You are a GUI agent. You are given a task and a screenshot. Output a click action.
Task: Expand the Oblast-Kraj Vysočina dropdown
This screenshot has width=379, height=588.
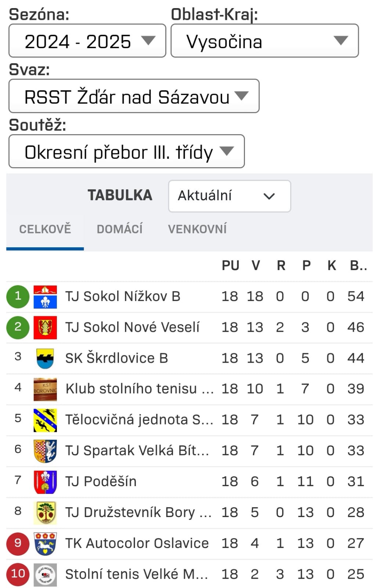[264, 41]
